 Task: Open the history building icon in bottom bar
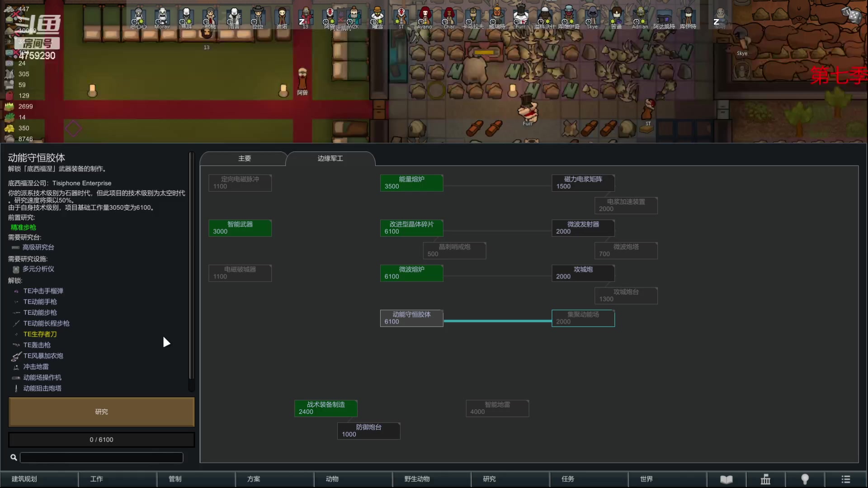(x=765, y=479)
